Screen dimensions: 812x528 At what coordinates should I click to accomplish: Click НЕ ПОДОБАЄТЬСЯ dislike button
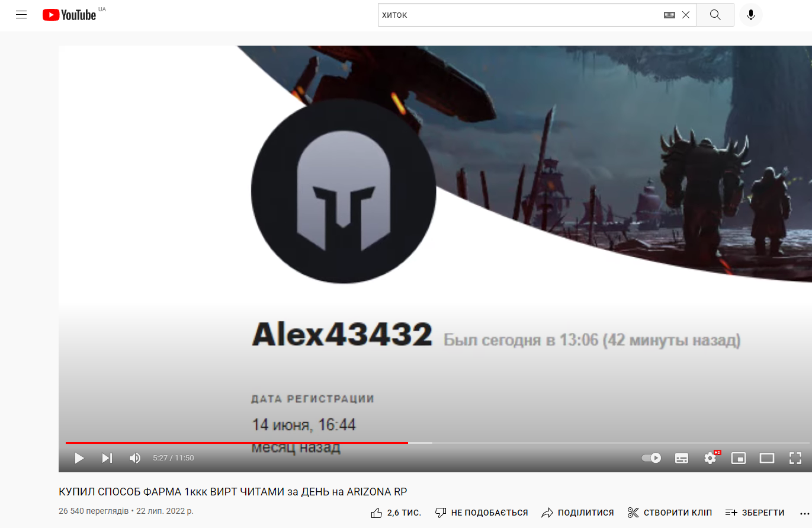click(x=482, y=513)
